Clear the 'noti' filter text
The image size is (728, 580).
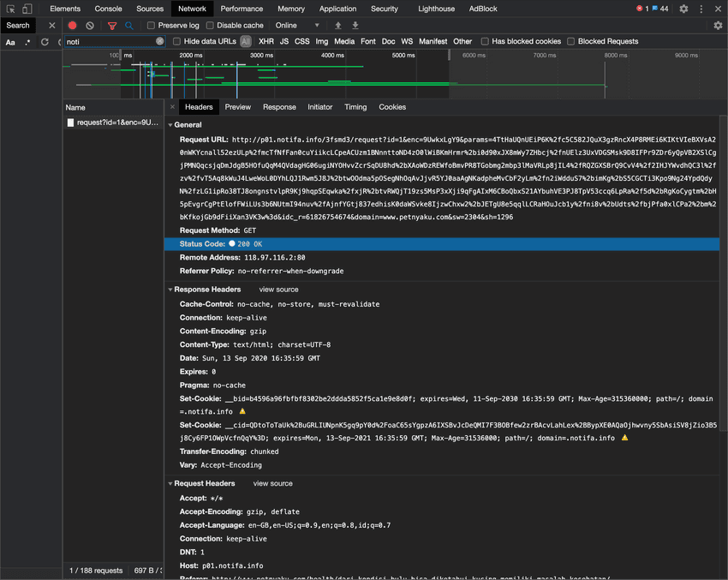159,41
